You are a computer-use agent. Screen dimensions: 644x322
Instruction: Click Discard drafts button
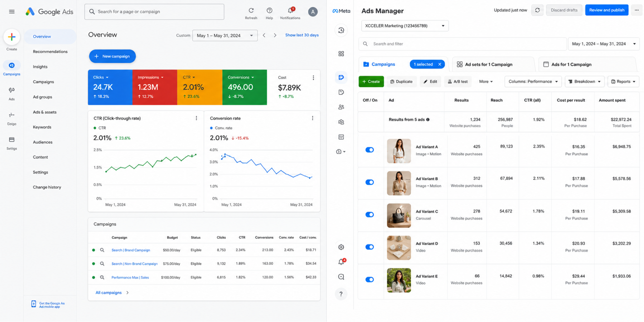point(564,10)
